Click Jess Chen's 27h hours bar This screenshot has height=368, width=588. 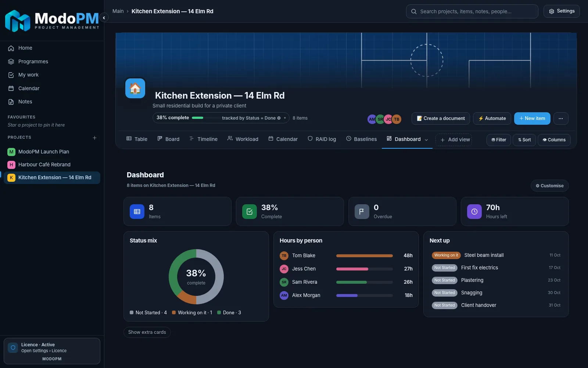(x=365, y=269)
